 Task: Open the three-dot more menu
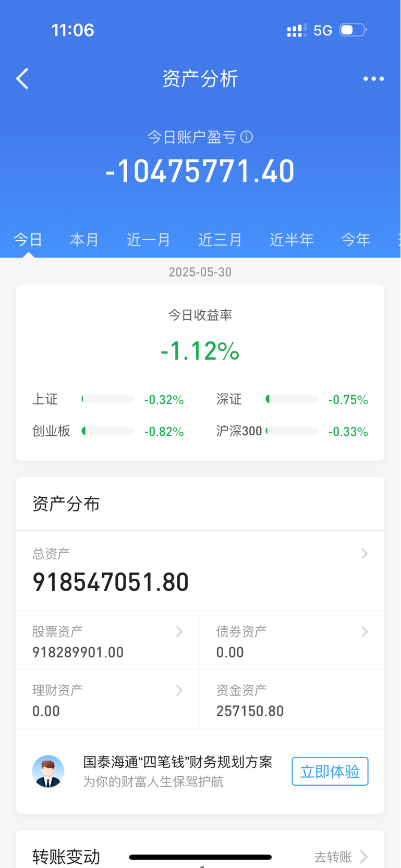pos(373,79)
